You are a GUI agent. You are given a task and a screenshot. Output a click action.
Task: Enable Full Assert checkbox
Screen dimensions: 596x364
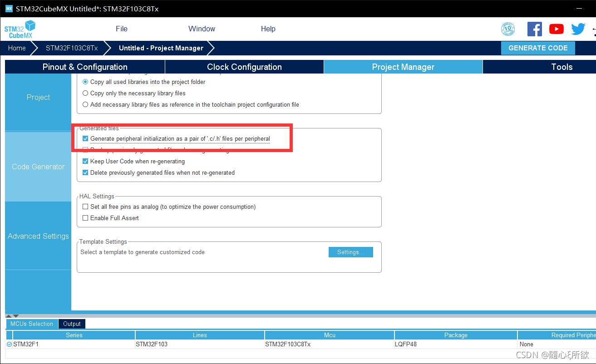(x=85, y=218)
